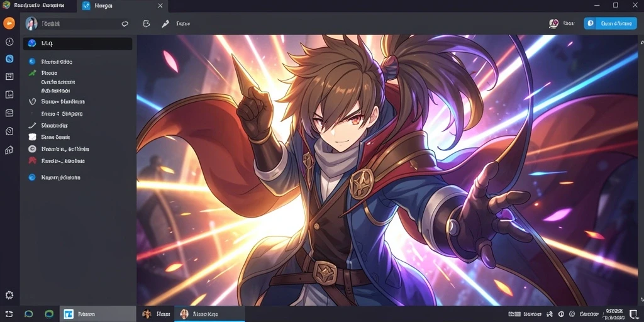
Task: Click the stacked-layers icon in the left rail
Action: 9,113
